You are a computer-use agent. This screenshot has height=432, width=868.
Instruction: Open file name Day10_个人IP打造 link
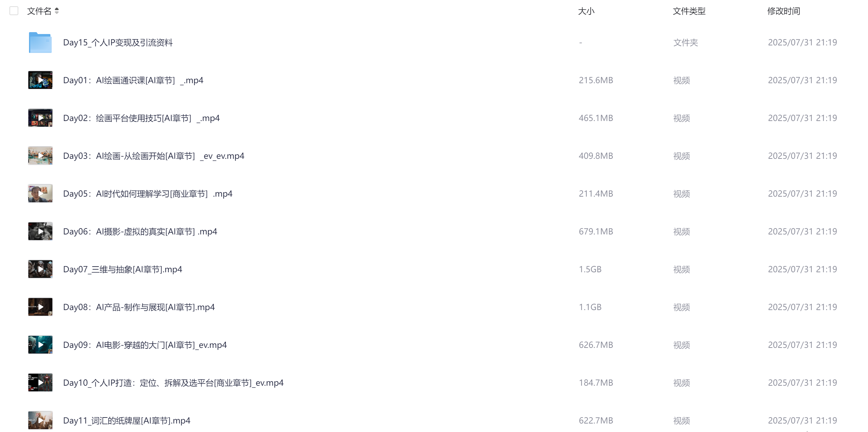(x=173, y=383)
